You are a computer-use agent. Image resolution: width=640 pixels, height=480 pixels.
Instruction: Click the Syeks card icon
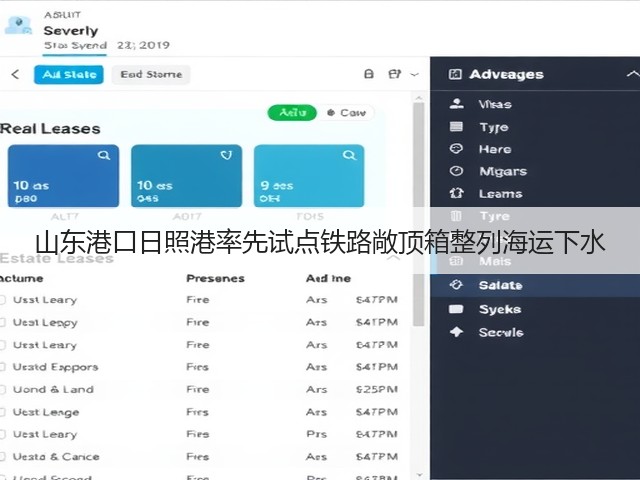(456, 309)
